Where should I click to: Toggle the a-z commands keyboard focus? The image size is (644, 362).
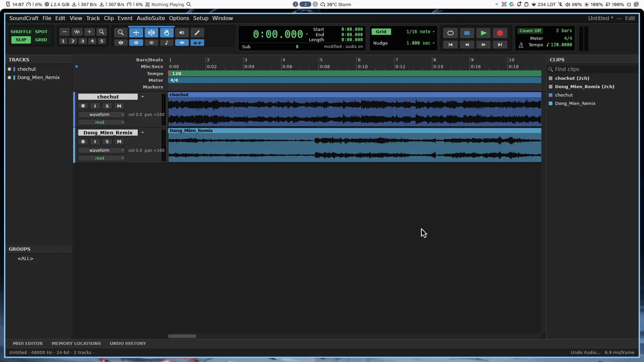point(197,43)
